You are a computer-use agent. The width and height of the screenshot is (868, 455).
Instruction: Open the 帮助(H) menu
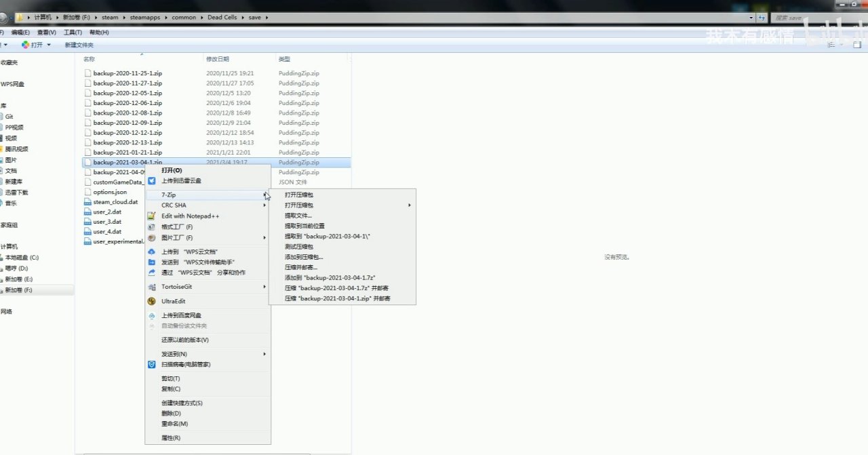[x=99, y=33]
